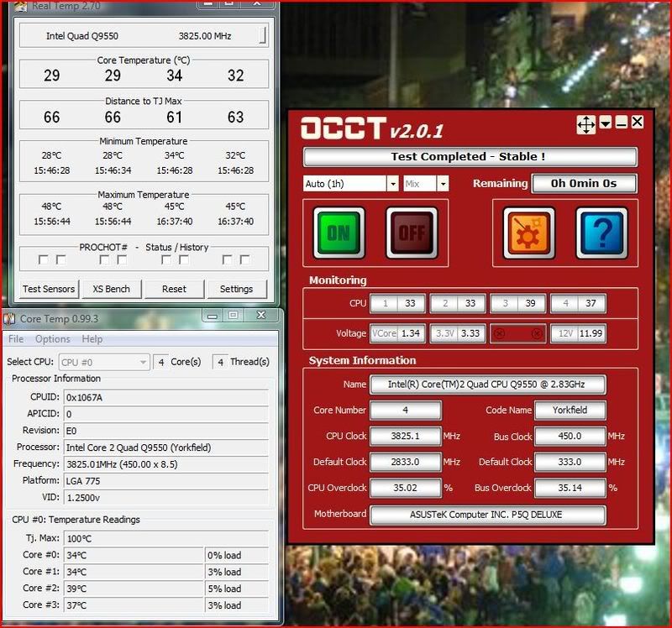This screenshot has height=628, width=672.
Task: Click the OCCT Name field with Q9550 @ 2.83GHz
Action: tap(488, 385)
